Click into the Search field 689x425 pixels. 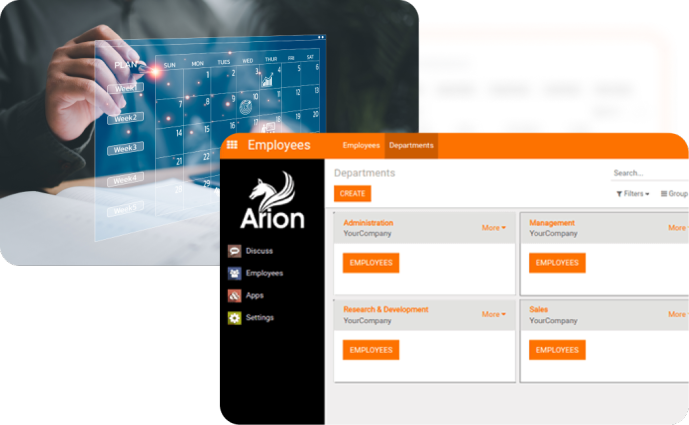tap(650, 173)
